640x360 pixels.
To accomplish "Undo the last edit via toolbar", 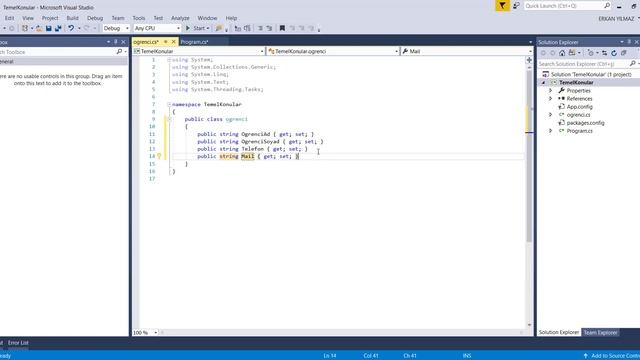I will [x=71, y=28].
